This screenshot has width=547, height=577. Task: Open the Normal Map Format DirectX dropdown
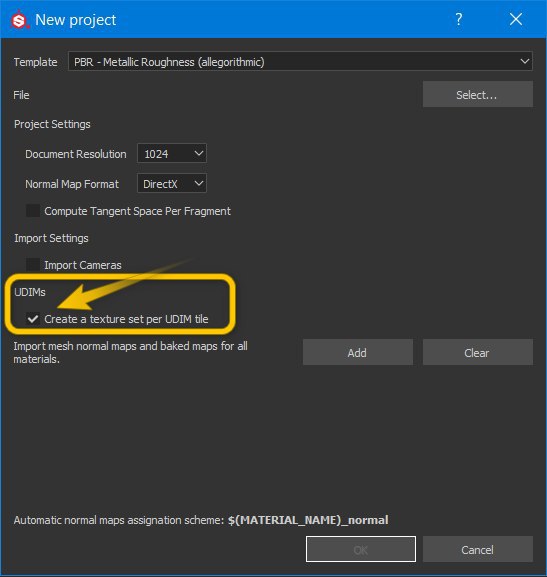click(172, 184)
